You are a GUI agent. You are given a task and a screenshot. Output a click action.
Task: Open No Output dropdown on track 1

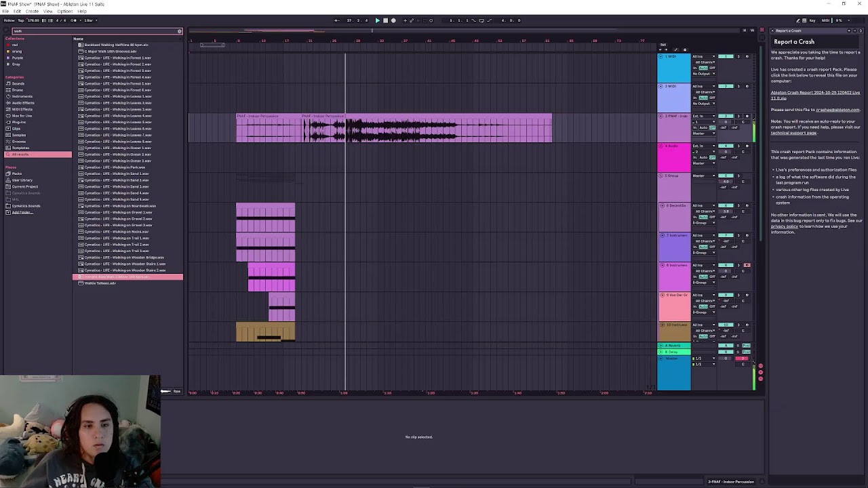(x=704, y=73)
